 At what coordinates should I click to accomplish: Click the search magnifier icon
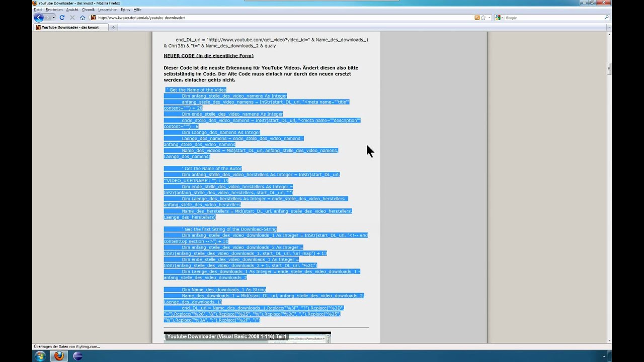[x=606, y=18]
